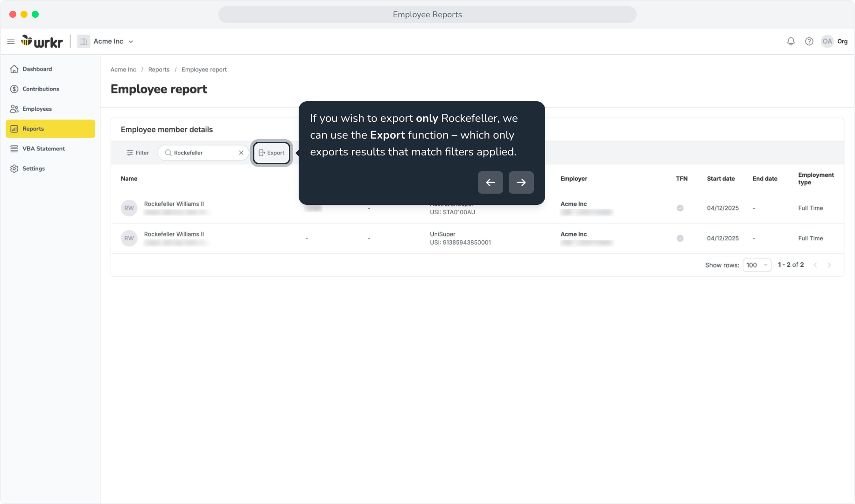The height and width of the screenshot is (504, 855).
Task: Click the Name column header
Action: coord(129,179)
